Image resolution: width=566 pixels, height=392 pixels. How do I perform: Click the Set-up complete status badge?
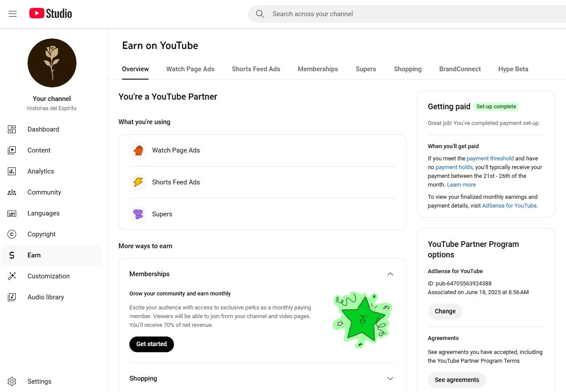(x=496, y=107)
